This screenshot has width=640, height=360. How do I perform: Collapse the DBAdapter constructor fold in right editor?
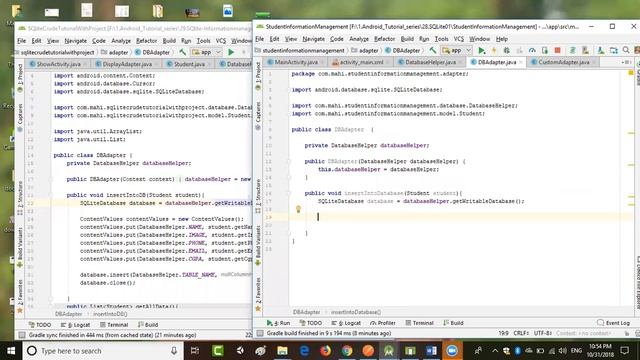coord(289,161)
